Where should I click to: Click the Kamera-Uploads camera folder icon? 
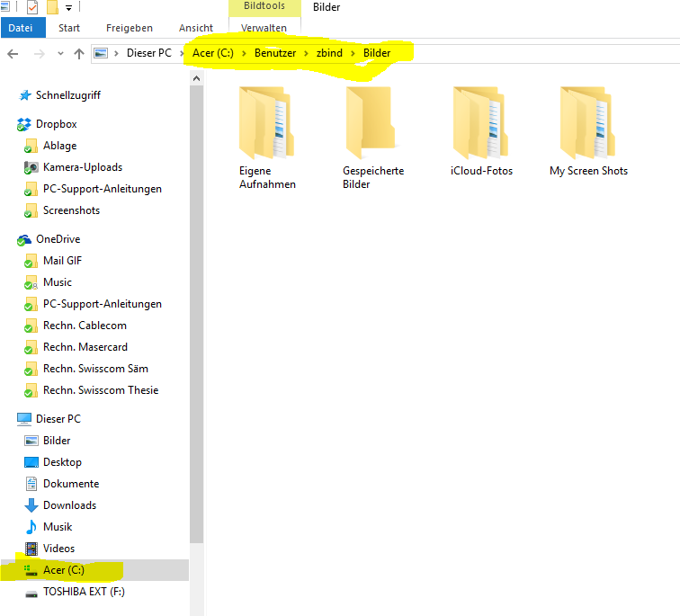pos(31,167)
